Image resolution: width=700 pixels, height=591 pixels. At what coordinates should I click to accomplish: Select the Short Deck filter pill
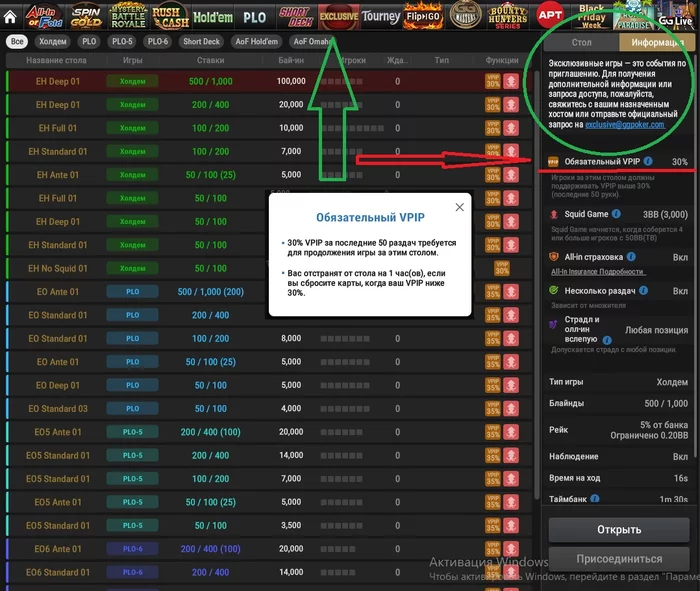[201, 42]
